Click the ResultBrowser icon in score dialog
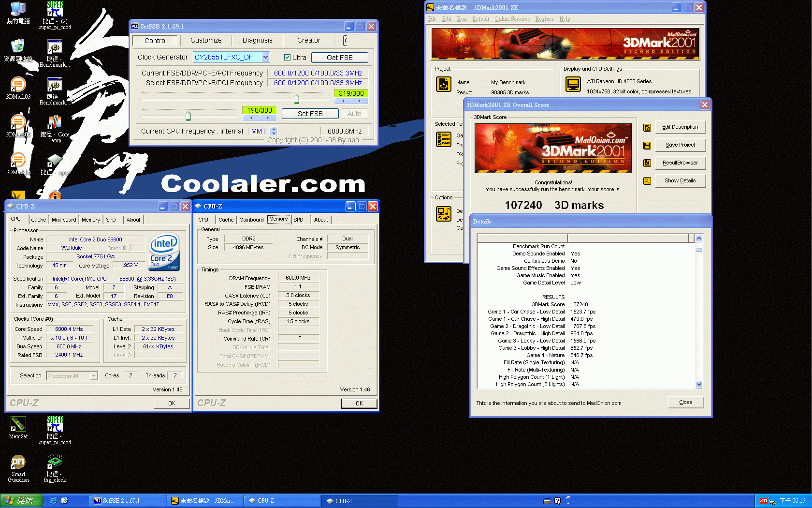The image size is (812, 508). [647, 163]
